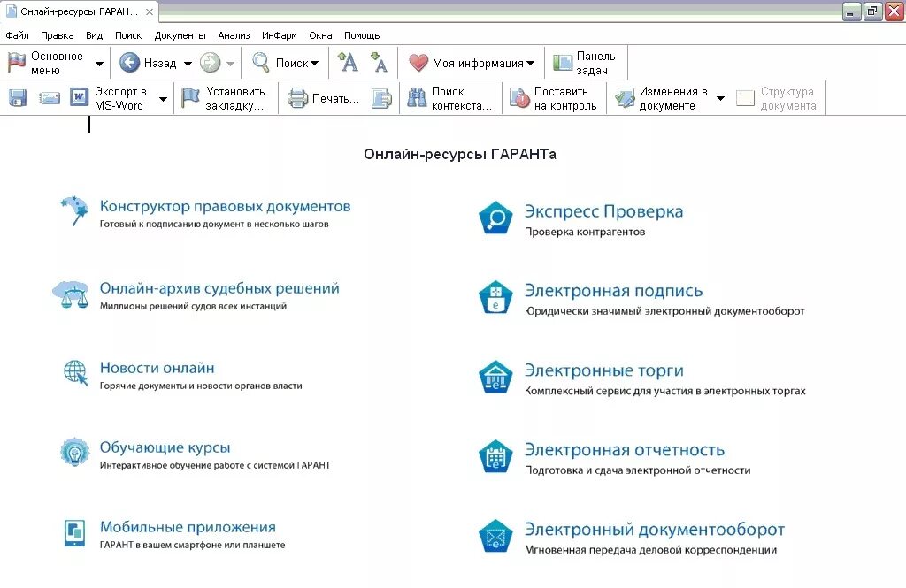Click the Поиск magnifier icon
906x588 pixels.
(261, 63)
